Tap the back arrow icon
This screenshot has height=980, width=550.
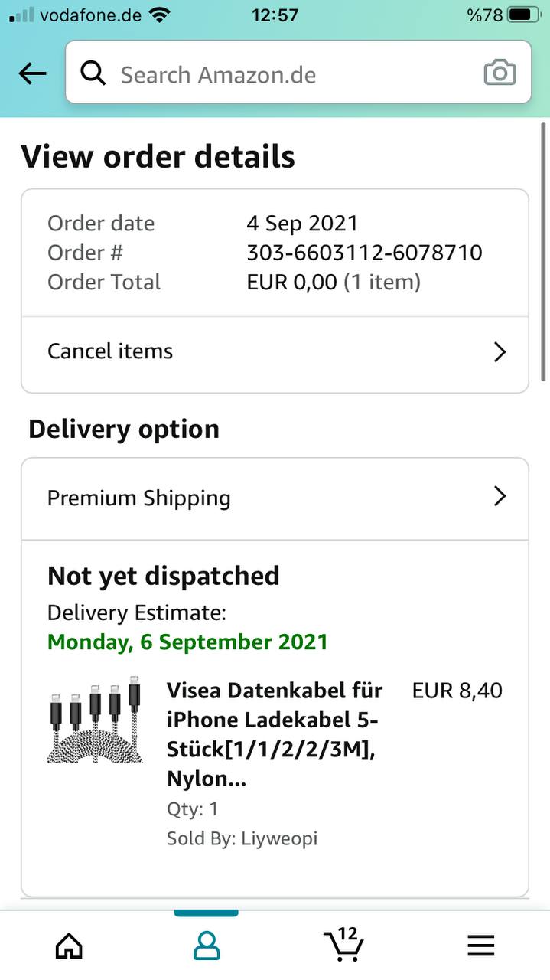click(32, 73)
